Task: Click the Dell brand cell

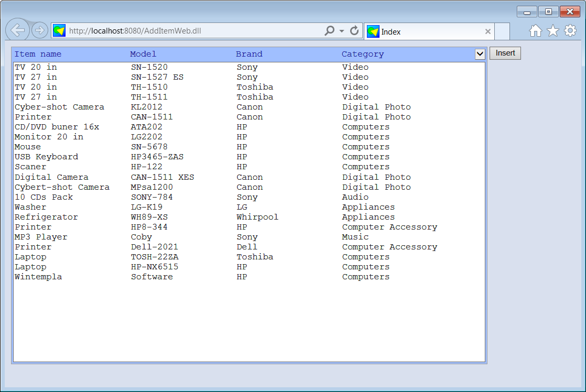Action: [x=247, y=247]
